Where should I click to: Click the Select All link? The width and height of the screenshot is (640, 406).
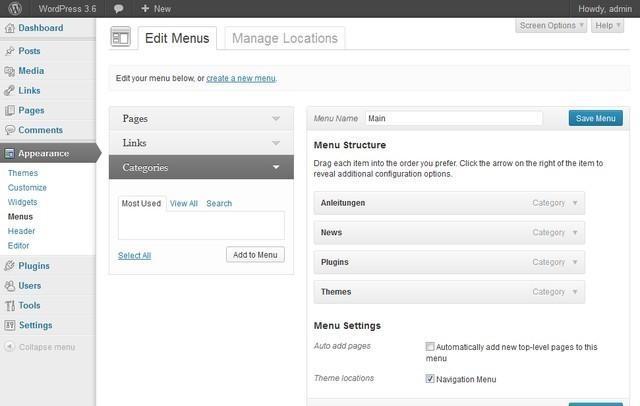[x=134, y=255]
